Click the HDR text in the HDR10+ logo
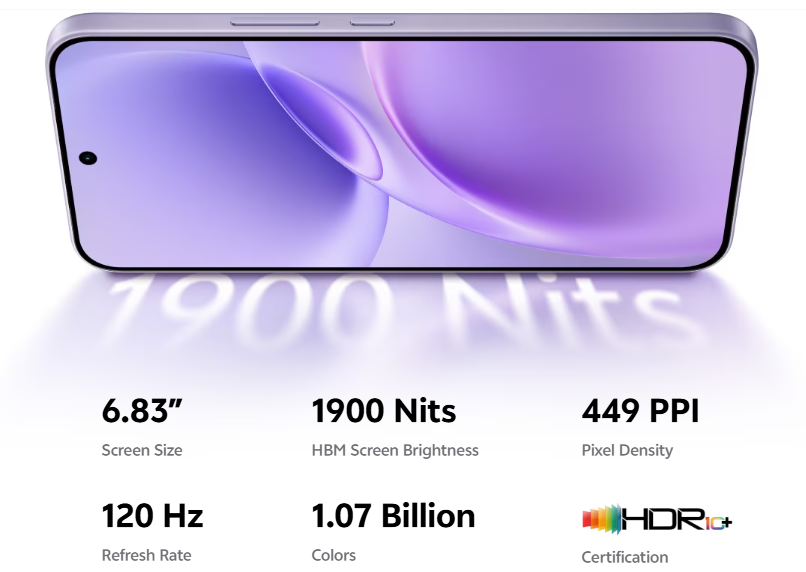 pyautogui.click(x=662, y=519)
